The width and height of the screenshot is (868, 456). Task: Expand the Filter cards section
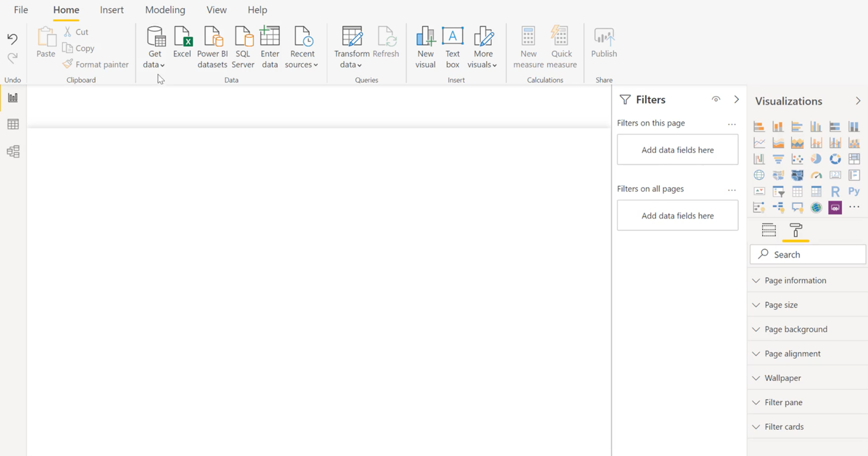coord(808,426)
